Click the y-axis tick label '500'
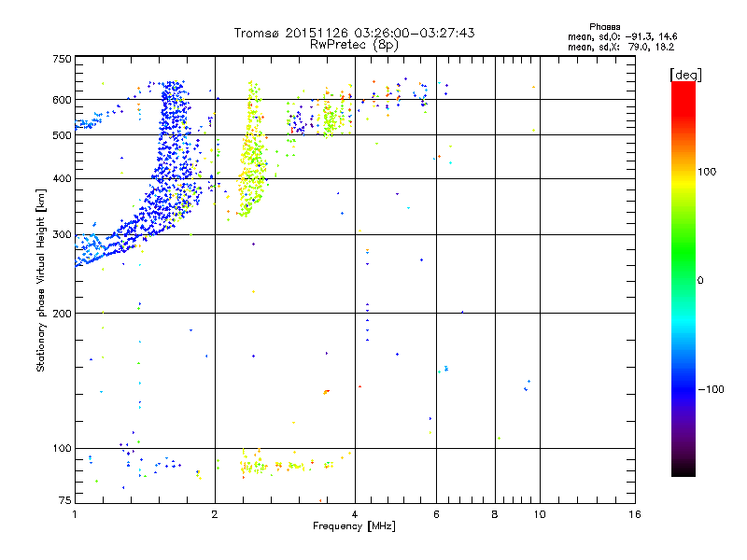747x560 pixels. pyautogui.click(x=62, y=135)
